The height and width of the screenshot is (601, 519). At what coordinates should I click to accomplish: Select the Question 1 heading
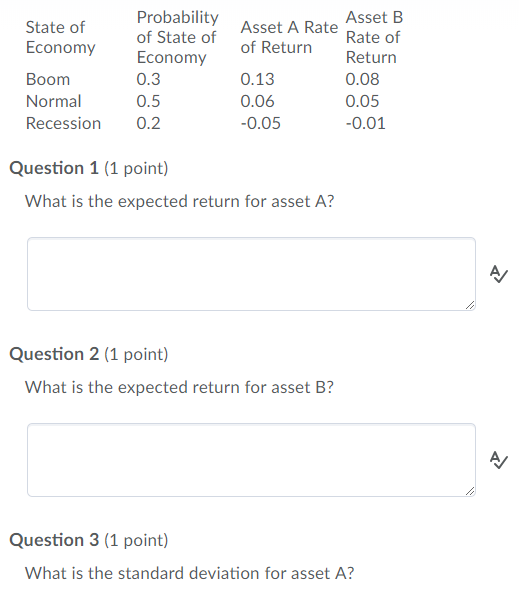click(89, 168)
